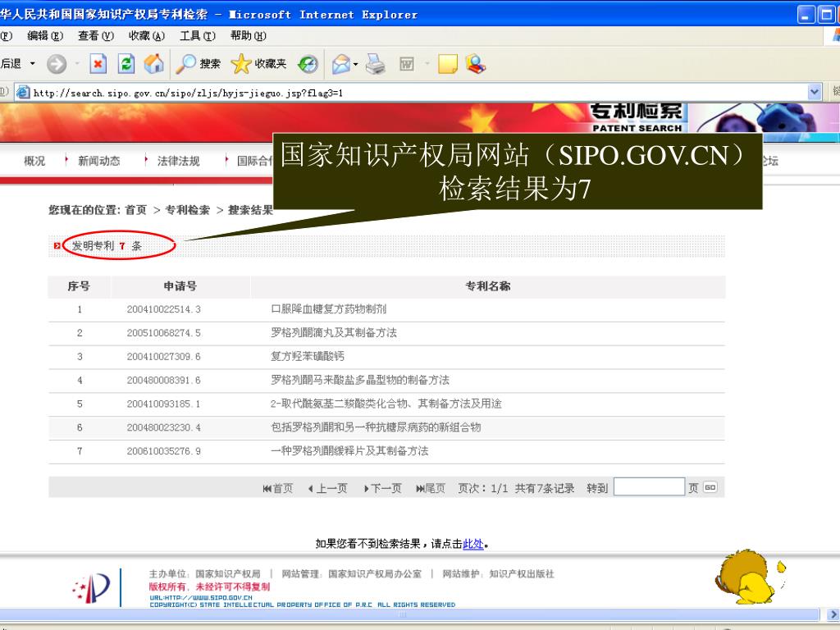The height and width of the screenshot is (630, 840).
Task: Click 专利检索 in breadcrumb path
Action: [x=188, y=210]
